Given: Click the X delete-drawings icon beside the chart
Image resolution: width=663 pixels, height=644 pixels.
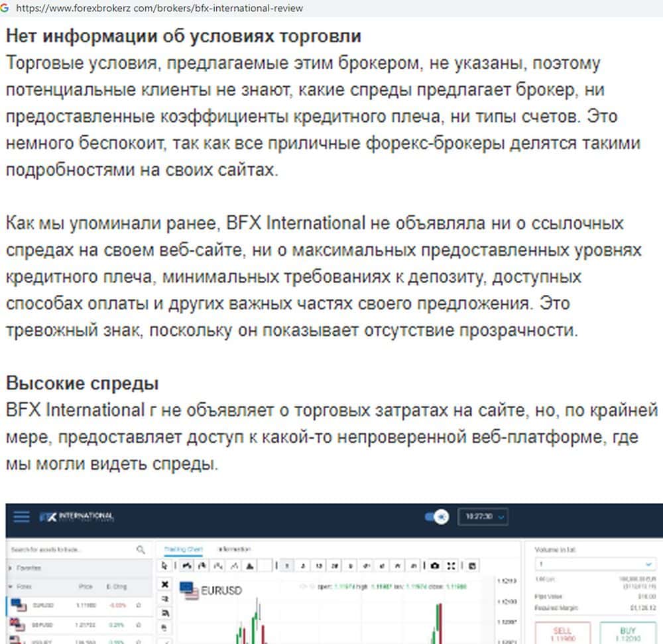Looking at the screenshot, I should pyautogui.click(x=165, y=584).
